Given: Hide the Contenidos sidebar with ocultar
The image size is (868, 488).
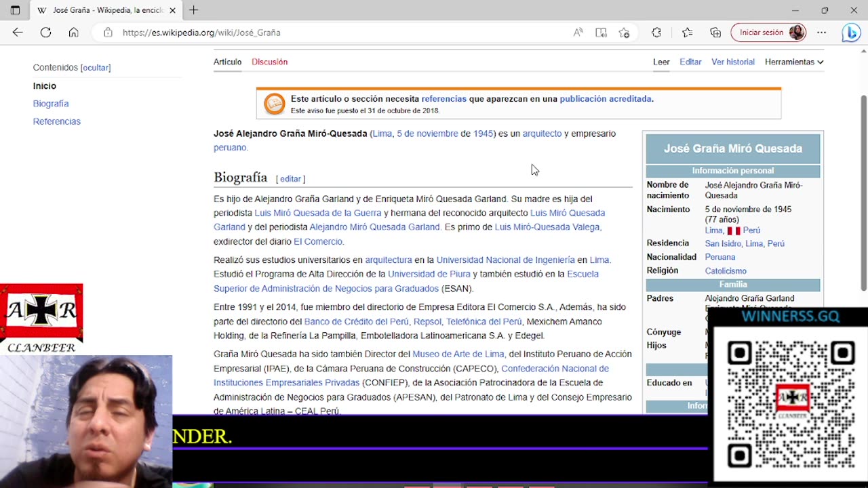Looking at the screenshot, I should (x=96, y=68).
